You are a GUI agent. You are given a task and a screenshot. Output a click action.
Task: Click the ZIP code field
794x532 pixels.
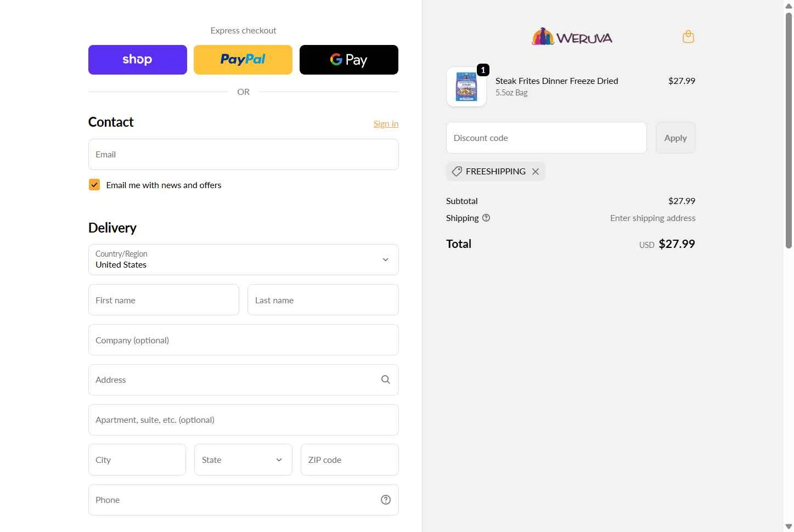click(350, 460)
